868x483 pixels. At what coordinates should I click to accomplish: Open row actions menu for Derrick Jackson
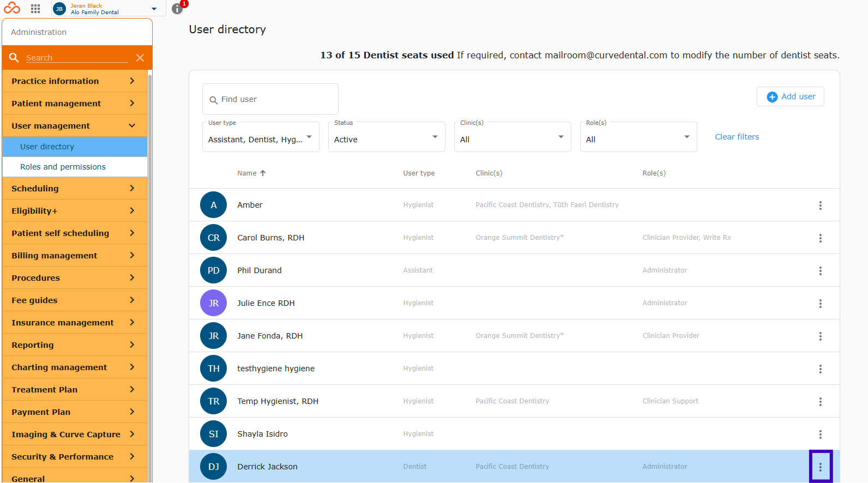point(821,467)
